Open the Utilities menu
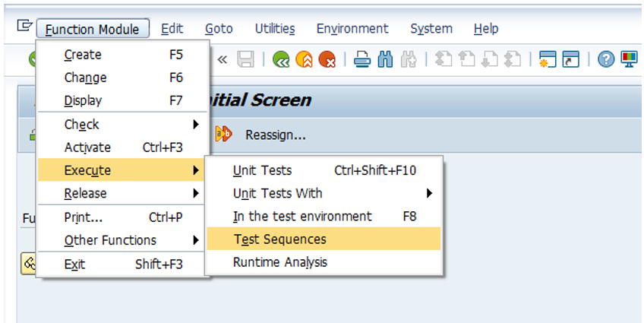Screen dimensions: 644x323 point(274,29)
